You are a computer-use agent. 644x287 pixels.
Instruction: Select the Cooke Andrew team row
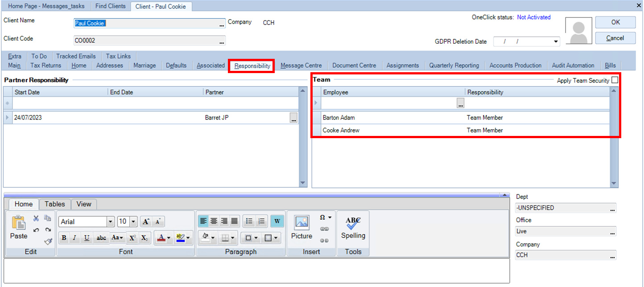tap(461, 130)
